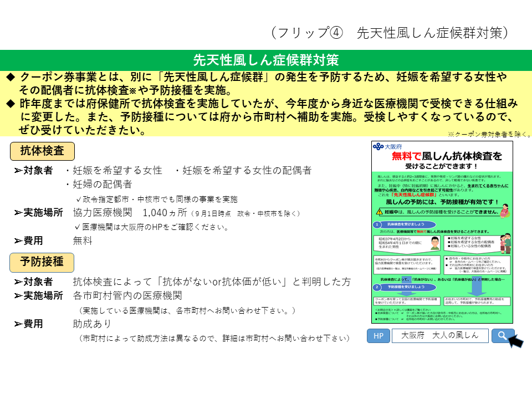Screen dimensions: 532x399
Task: Click the magnifying glass search button
Action: click(x=502, y=335)
